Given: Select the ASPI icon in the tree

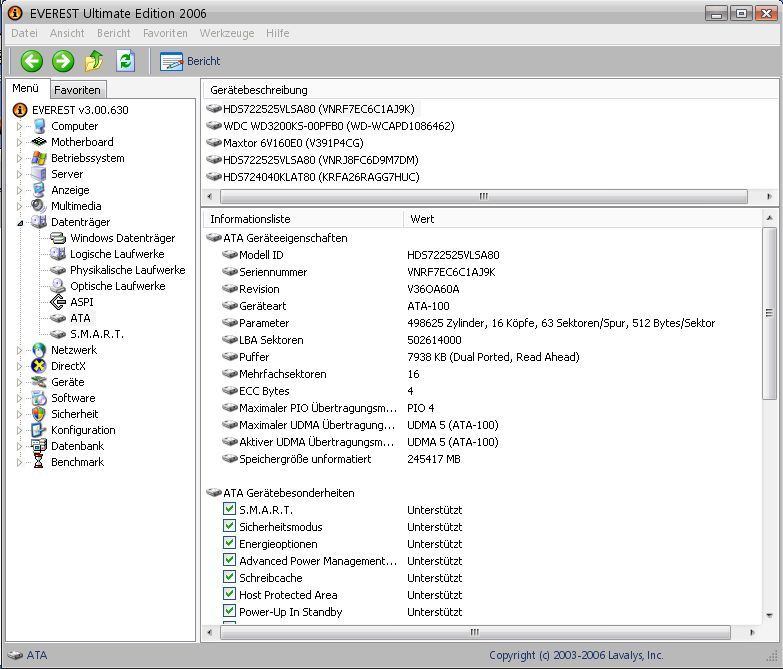Looking at the screenshot, I should (58, 302).
